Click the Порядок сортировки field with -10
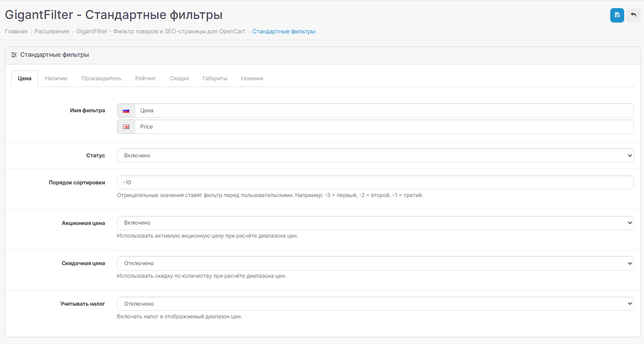This screenshot has height=344, width=644. point(375,183)
